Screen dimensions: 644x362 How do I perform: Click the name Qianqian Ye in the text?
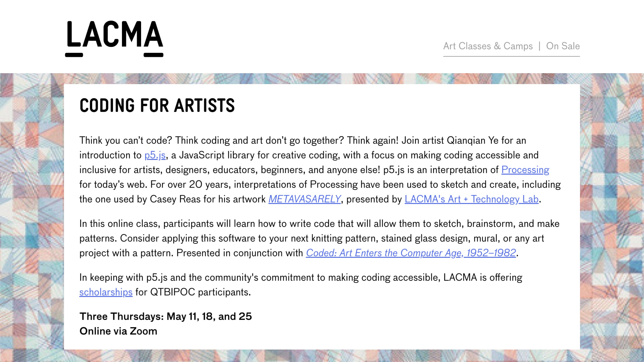tap(473, 140)
